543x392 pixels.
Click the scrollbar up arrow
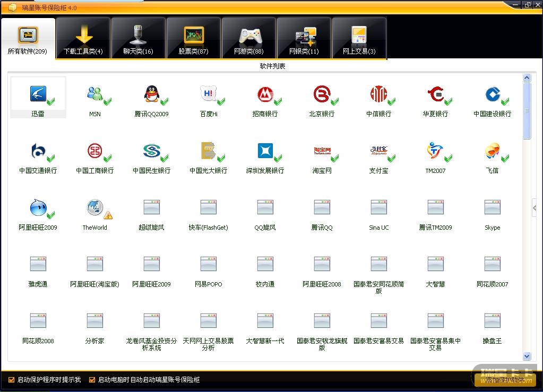[527, 78]
